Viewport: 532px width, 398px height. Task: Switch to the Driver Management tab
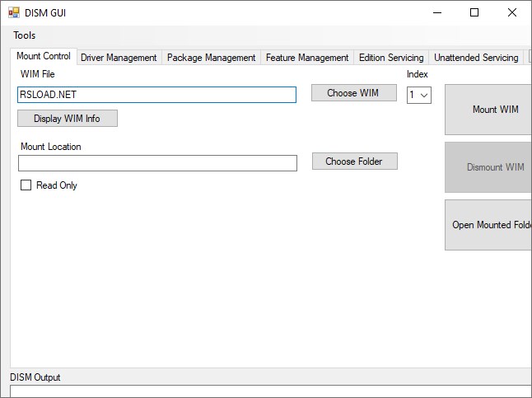(x=119, y=58)
